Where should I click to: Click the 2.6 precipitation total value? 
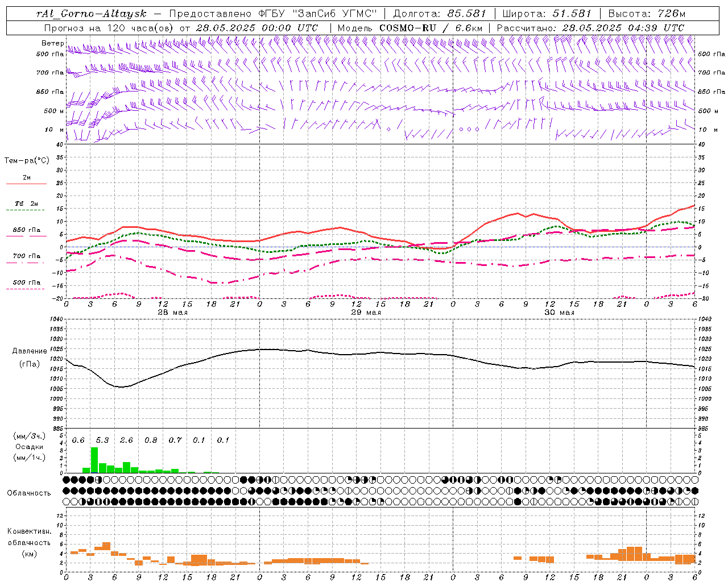tap(126, 440)
